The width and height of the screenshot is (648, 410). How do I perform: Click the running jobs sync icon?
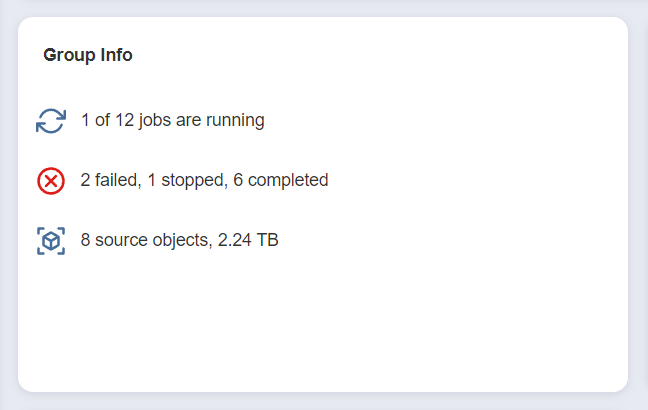click(51, 121)
